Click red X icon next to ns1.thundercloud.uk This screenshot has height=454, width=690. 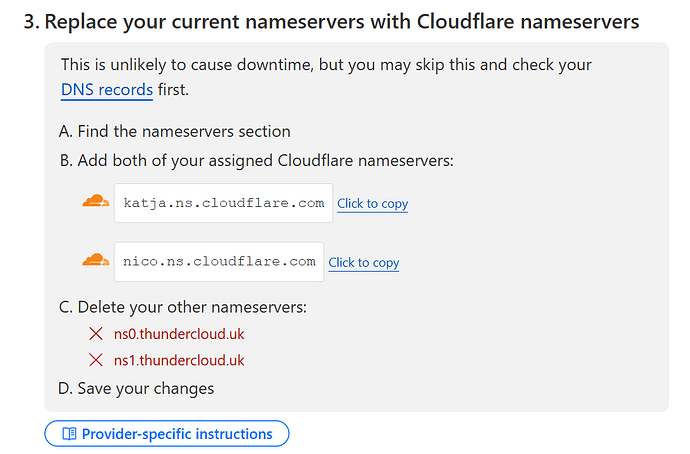coord(96,360)
